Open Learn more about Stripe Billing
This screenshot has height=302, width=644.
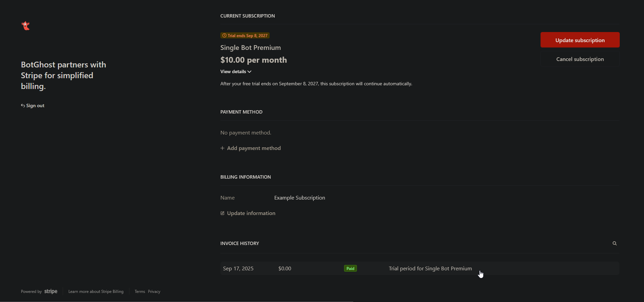coord(96,292)
